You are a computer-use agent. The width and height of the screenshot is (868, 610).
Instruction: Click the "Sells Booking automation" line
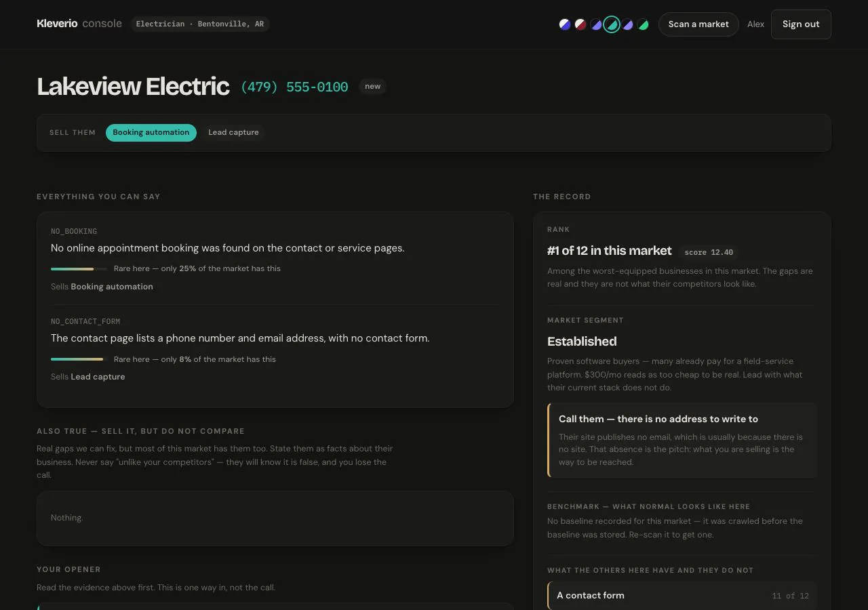102,287
